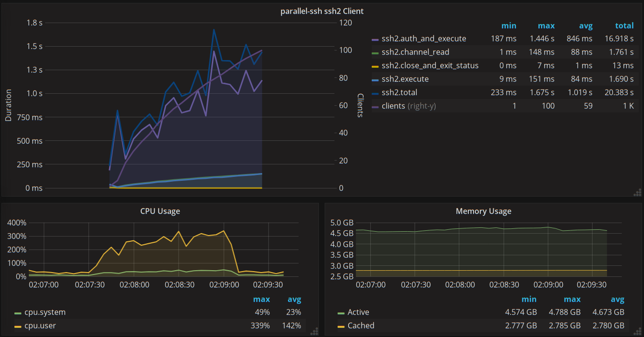The image size is (644, 337).
Task: Toggle the cpu.system legend series
Action: coord(45,312)
